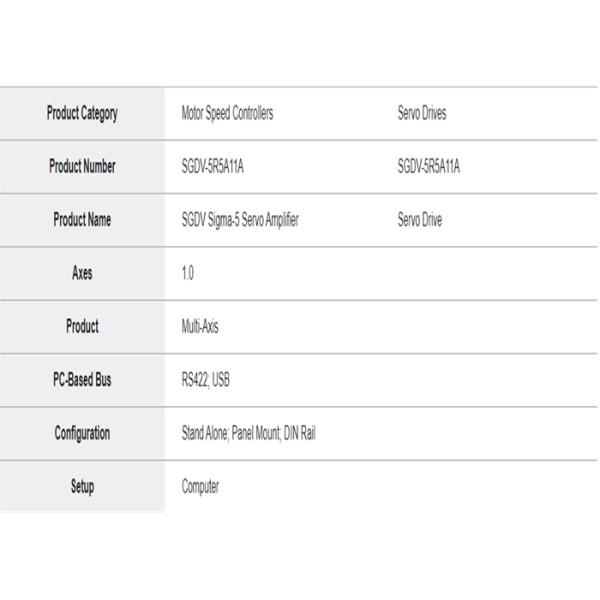
Task: Click the Setup row label
Action: pyautogui.click(x=82, y=487)
